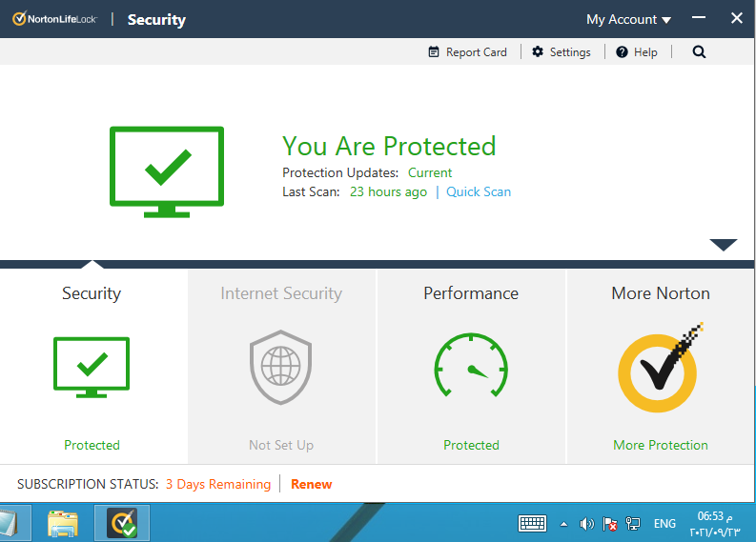Expand the details with the down triangle

(724, 245)
